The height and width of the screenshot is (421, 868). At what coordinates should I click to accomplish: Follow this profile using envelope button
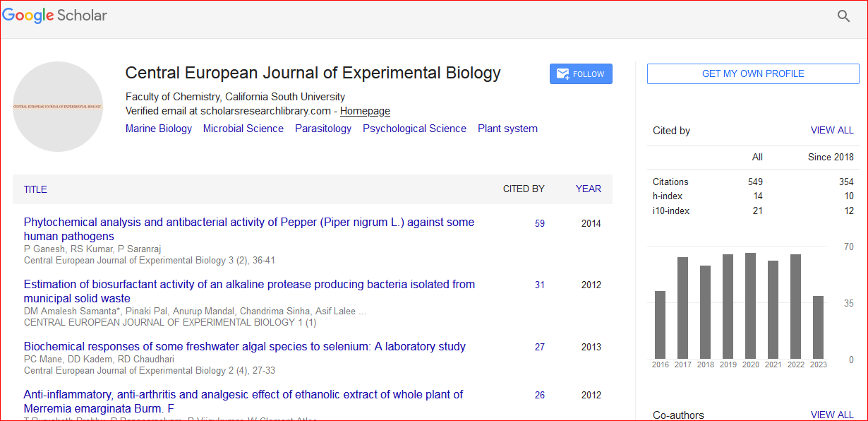pyautogui.click(x=581, y=74)
